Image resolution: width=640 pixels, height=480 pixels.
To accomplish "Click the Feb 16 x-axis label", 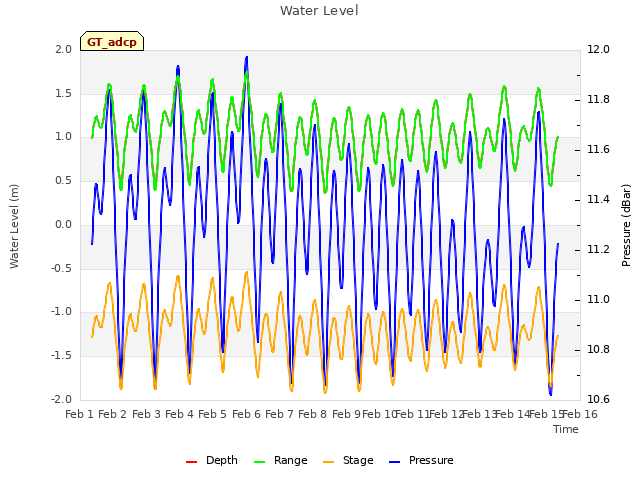I will click(580, 414).
